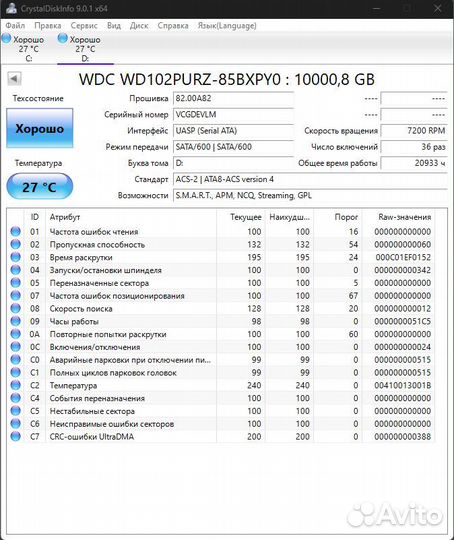Viewport: 454px width, 540px height.
Task: Click status icon of Включения/отключения row
Action: click(16, 346)
